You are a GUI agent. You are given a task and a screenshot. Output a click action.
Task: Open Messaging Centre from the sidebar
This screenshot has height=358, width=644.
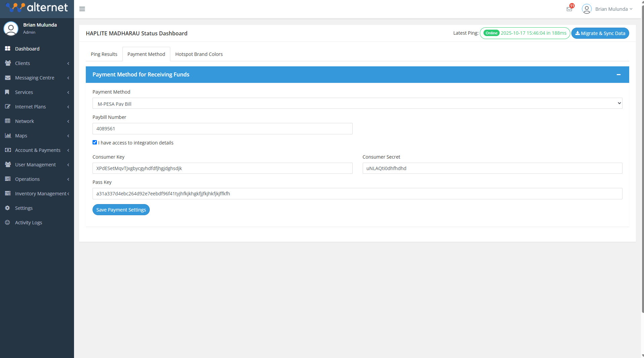(x=8, y=77)
